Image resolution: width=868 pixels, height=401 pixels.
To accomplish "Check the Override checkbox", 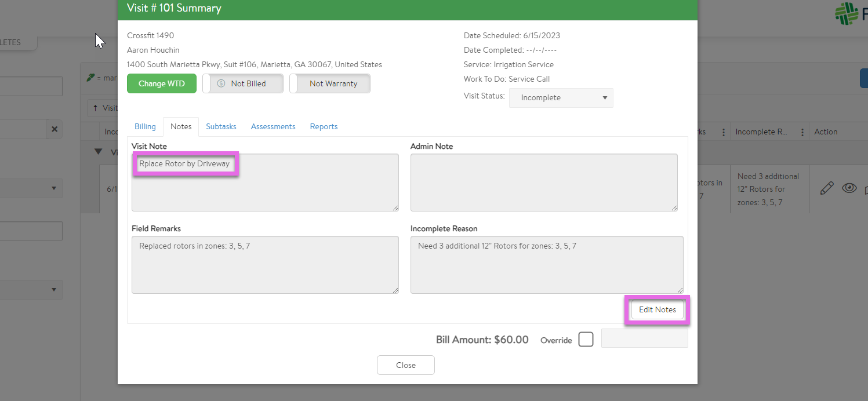I will point(586,340).
